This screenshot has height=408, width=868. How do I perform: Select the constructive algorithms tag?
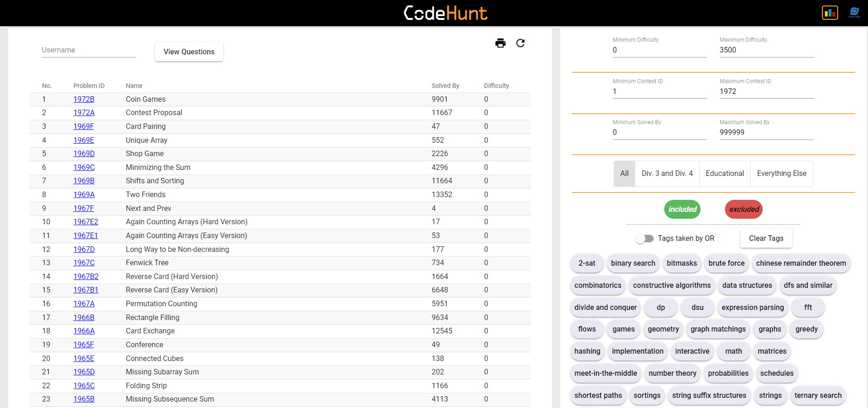pos(672,286)
